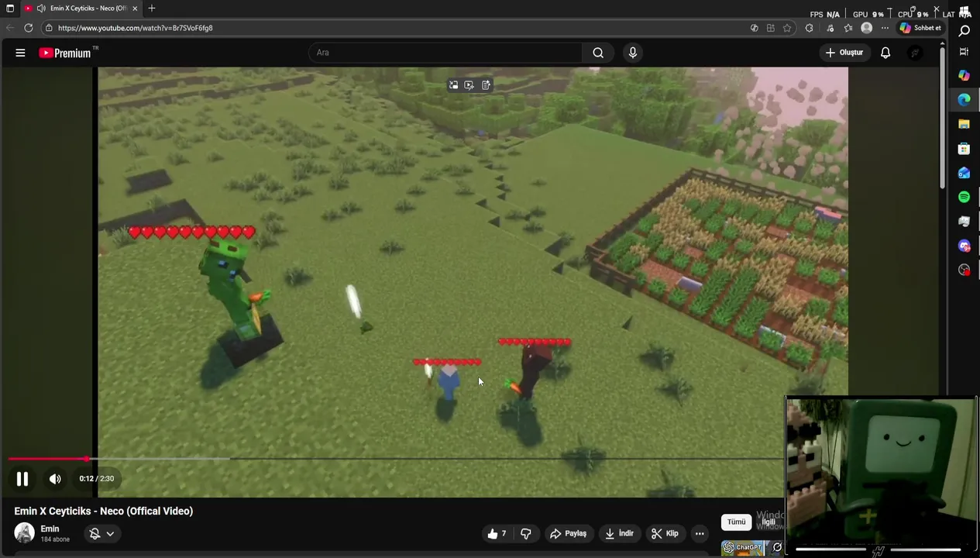Open the Oluştur create menu

point(844,53)
